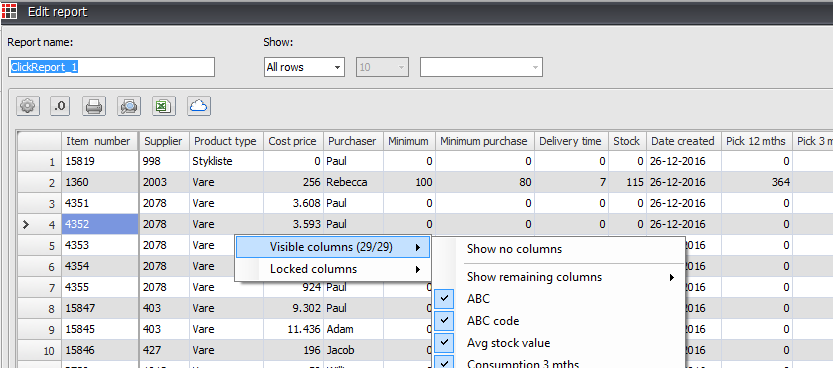833x368 pixels.
Task: Select row header number 9
Action: 39,329
